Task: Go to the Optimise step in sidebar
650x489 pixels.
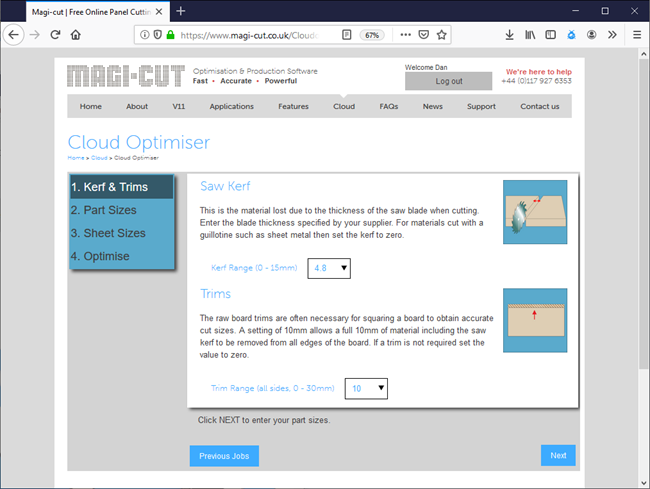Action: (x=100, y=256)
